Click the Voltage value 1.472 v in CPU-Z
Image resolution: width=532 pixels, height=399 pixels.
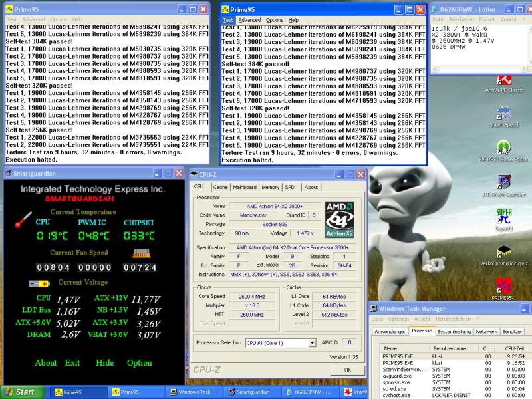(305, 233)
